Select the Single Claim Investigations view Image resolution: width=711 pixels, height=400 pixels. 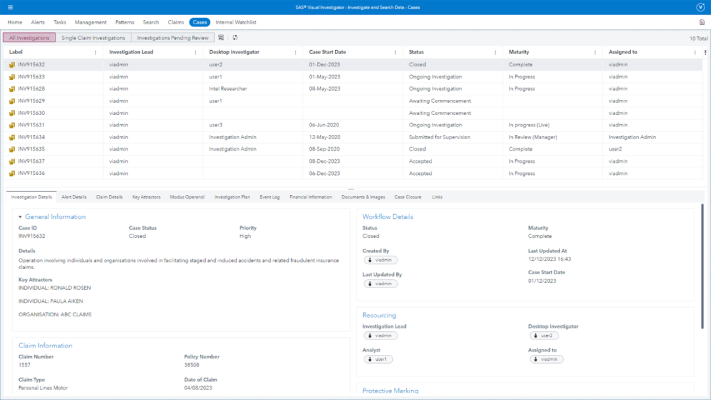(93, 38)
